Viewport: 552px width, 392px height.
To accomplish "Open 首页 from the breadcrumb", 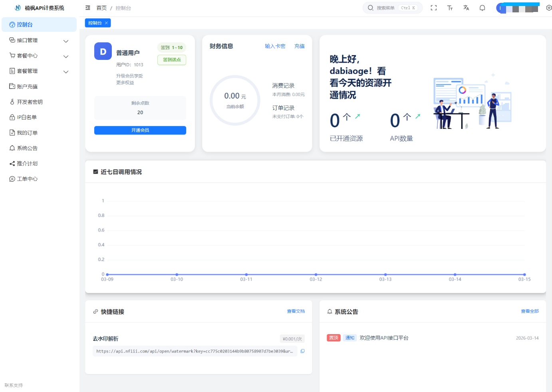I will click(x=101, y=8).
